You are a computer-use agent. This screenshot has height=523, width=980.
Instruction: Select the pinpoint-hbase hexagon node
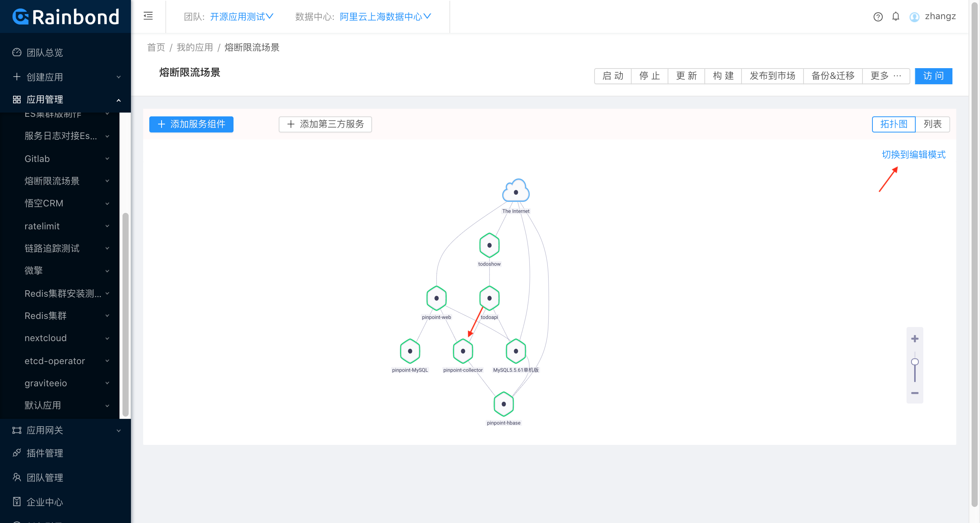pos(504,404)
